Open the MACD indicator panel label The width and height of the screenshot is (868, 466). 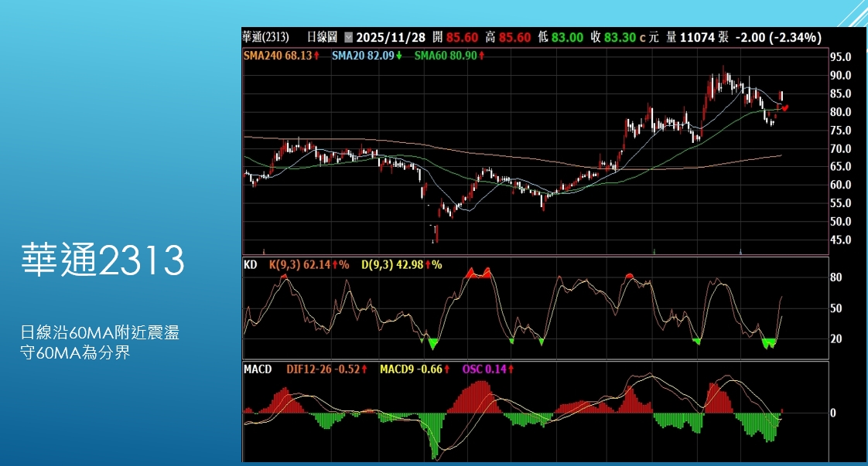coord(258,369)
